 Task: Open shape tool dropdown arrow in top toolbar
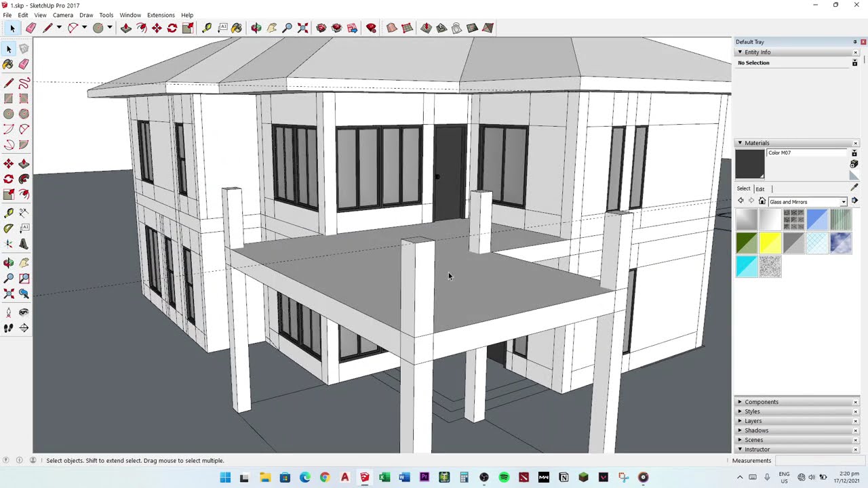pos(109,28)
